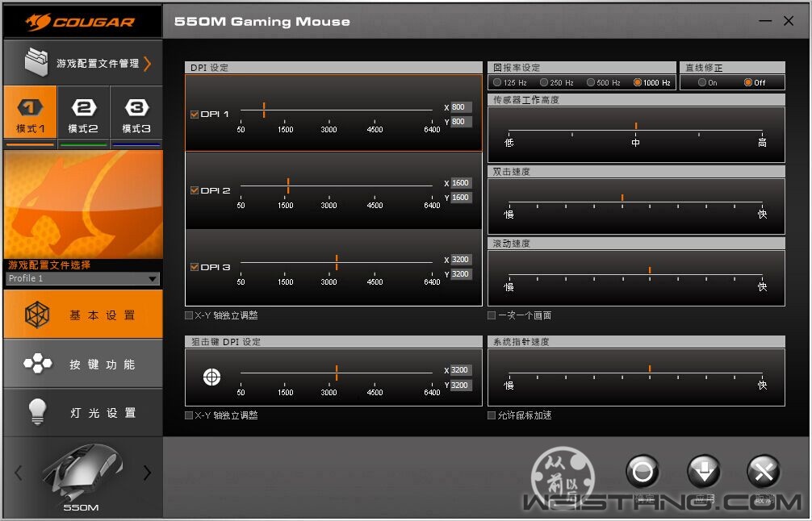Image resolution: width=812 pixels, height=521 pixels.
Task: Click the orange cougar profile image
Action: coord(83,204)
